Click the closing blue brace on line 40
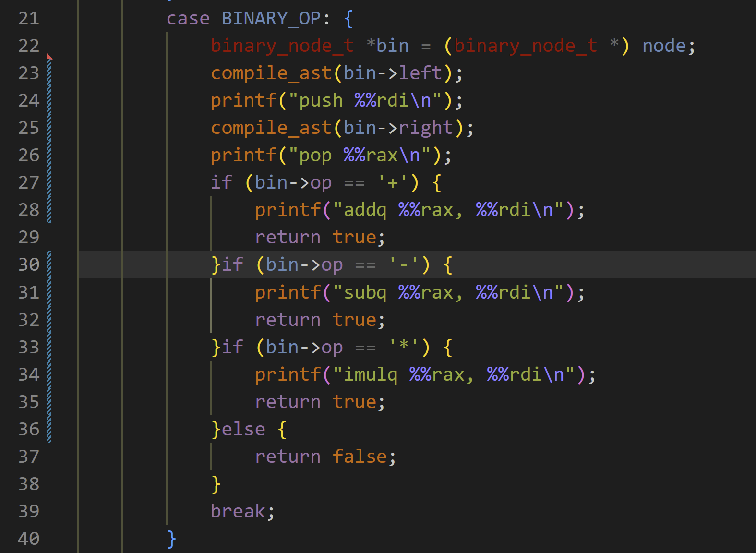 pyautogui.click(x=172, y=539)
